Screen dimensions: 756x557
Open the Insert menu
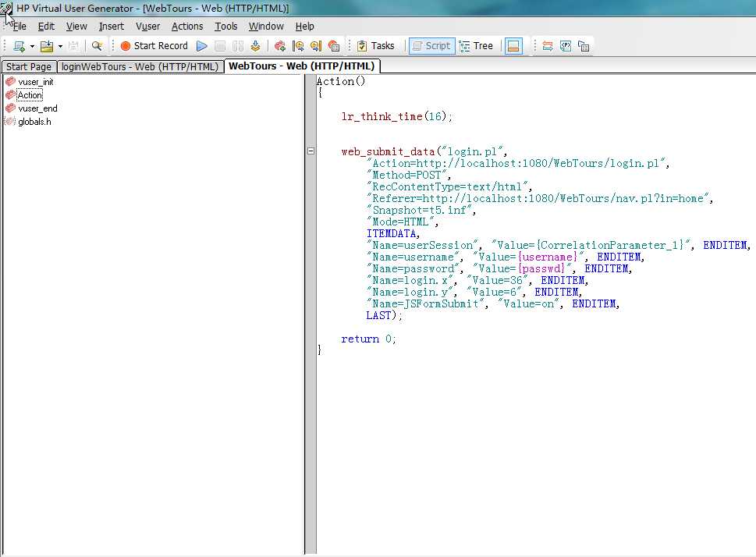[112, 26]
